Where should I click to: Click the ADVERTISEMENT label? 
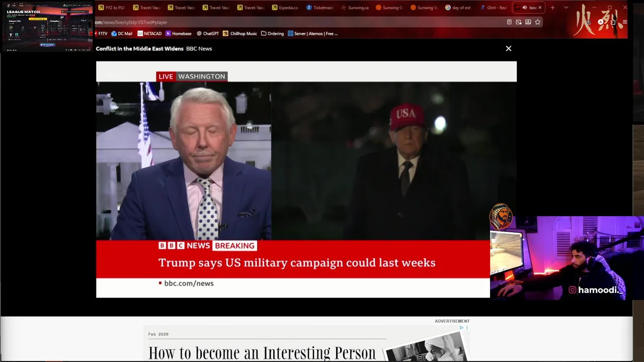coord(452,321)
